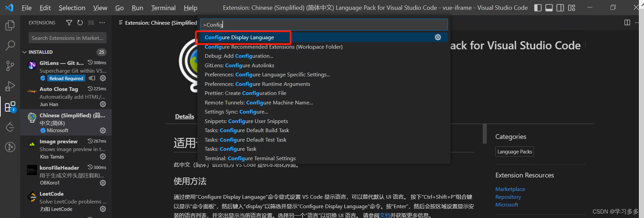The width and height of the screenshot is (644, 218).
Task: Open the Marketplace link
Action: click(510, 189)
